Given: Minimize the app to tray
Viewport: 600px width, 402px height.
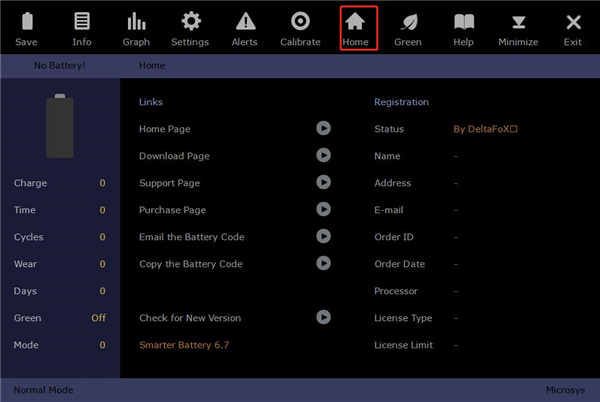Looking at the screenshot, I should [x=518, y=28].
